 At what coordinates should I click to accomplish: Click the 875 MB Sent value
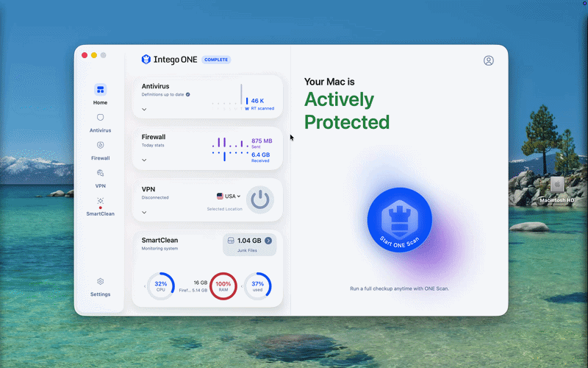coord(262,143)
